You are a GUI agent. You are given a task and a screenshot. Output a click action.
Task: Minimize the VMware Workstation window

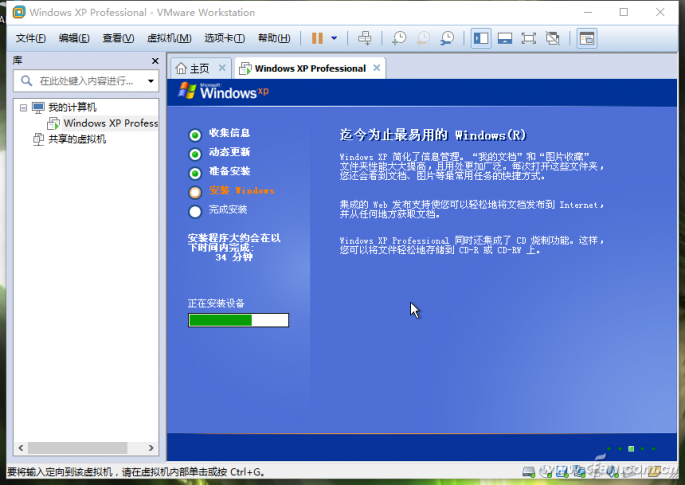[588, 12]
